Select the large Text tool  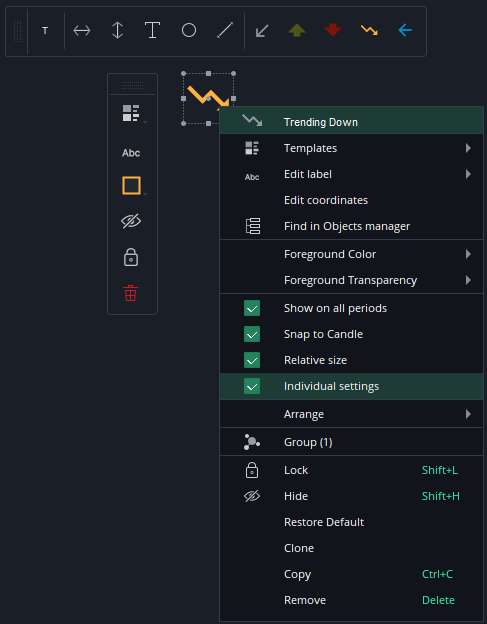tap(152, 31)
